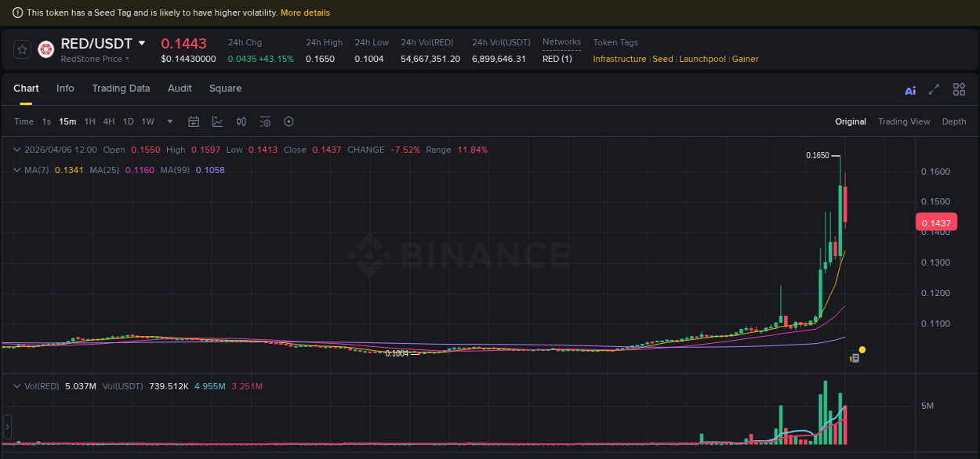Screen dimensions: 980x459
Task: Select the 1D interval
Action: (x=129, y=121)
